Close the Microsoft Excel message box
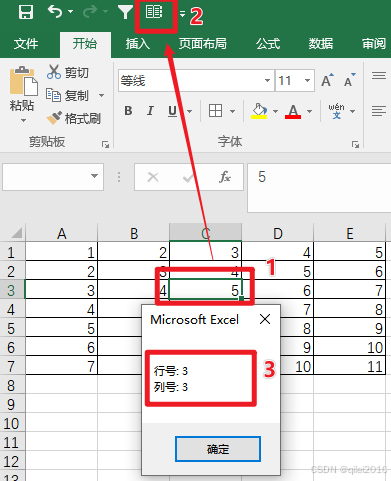Screen dimensions: 391x481 pos(265,319)
